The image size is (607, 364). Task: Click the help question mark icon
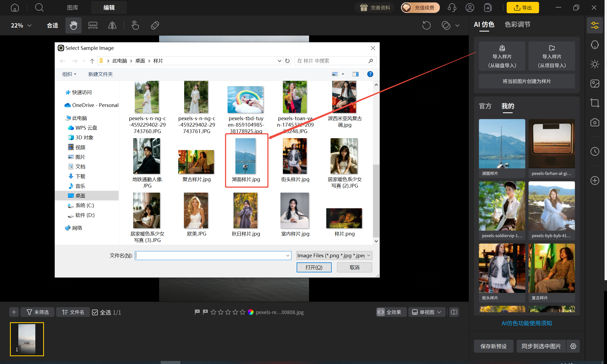point(370,74)
